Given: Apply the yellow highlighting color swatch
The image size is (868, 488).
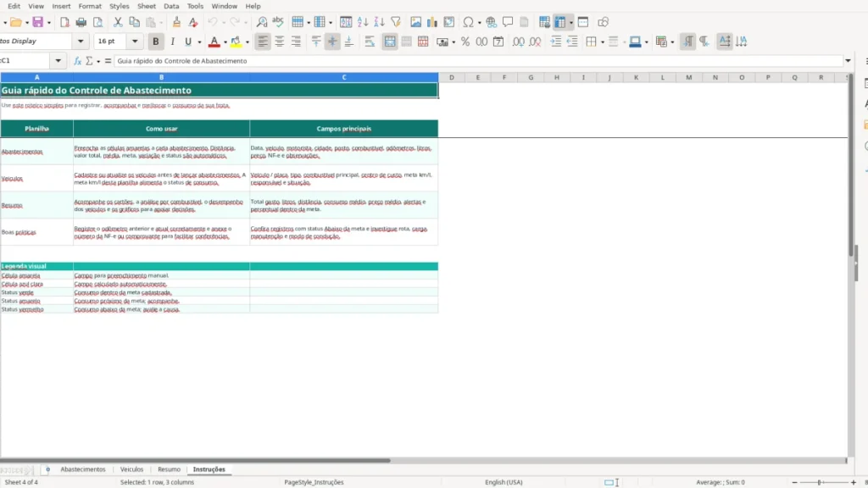Looking at the screenshot, I should click(x=236, y=42).
